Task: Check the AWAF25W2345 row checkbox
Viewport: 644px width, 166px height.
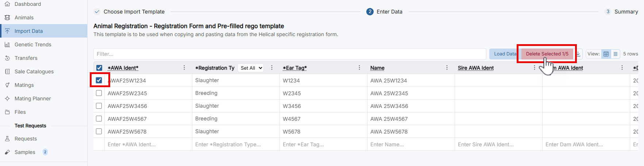Action: (x=99, y=93)
